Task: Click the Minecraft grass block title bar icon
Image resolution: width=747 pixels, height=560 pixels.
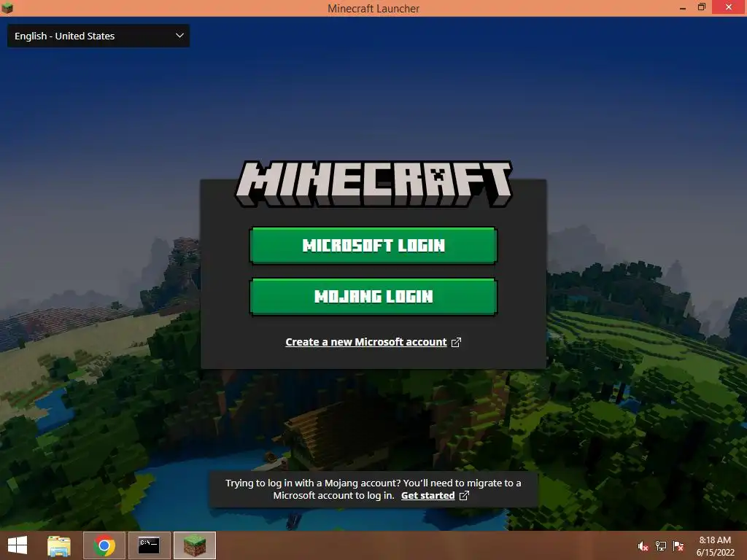Action: pos(7,7)
